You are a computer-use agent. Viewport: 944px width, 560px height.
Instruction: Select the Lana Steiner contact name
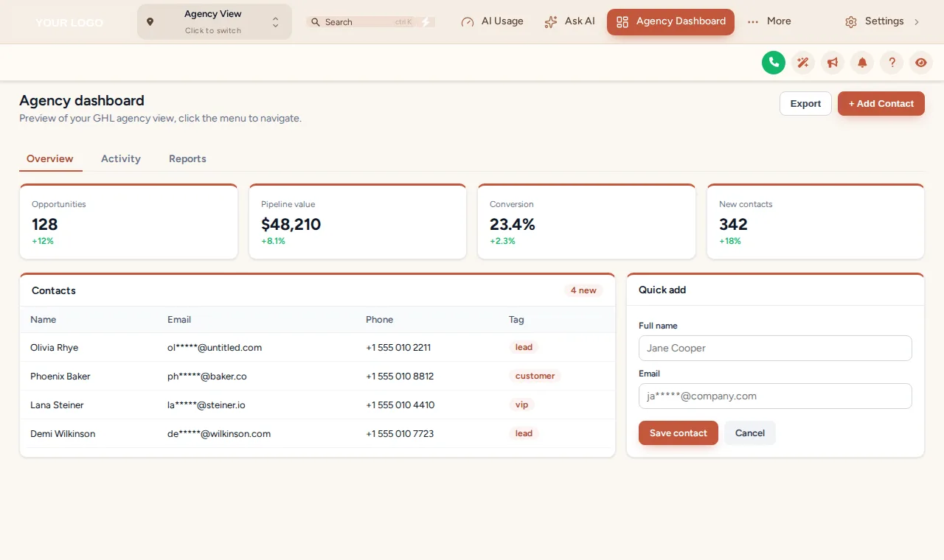(x=57, y=405)
